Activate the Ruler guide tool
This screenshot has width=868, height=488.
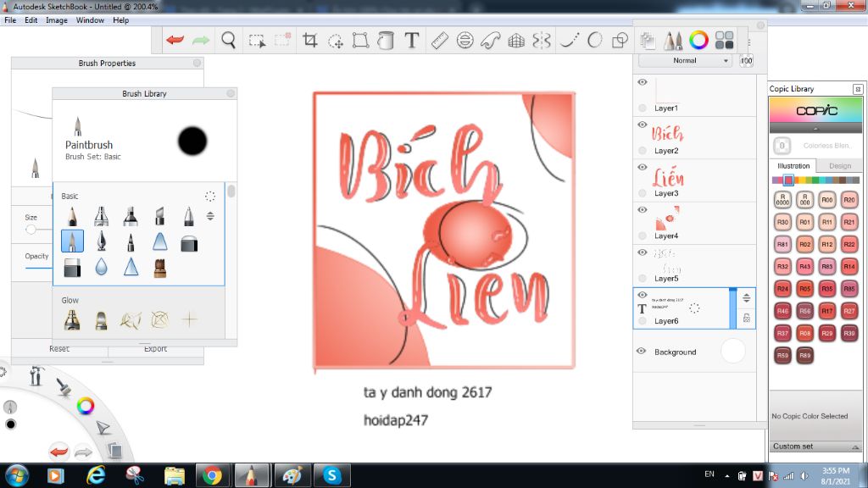click(x=440, y=40)
